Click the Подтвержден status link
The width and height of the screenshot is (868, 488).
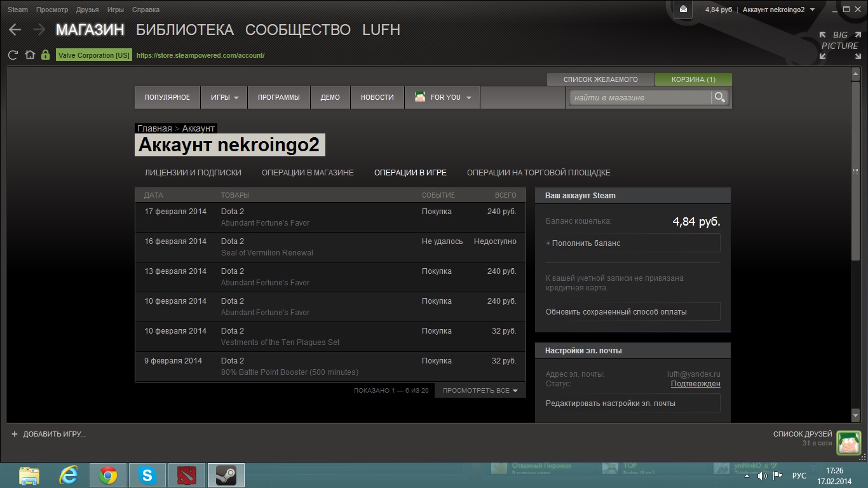(x=696, y=384)
